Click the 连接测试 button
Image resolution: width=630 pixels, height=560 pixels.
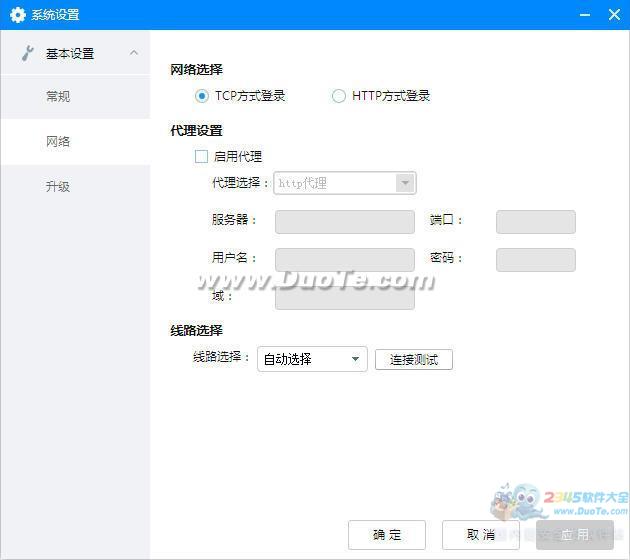[x=414, y=359]
